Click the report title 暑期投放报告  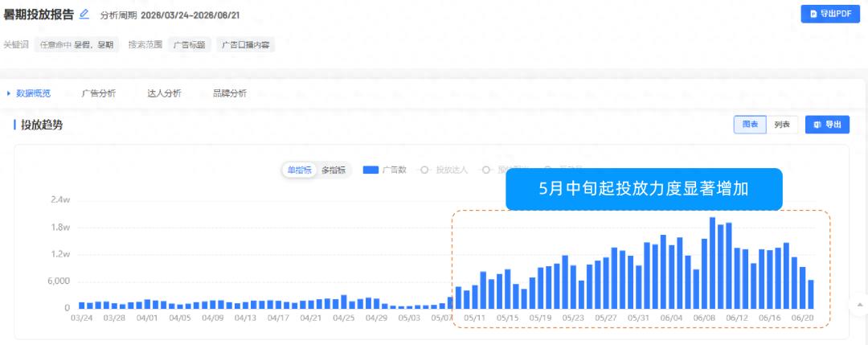pos(39,15)
